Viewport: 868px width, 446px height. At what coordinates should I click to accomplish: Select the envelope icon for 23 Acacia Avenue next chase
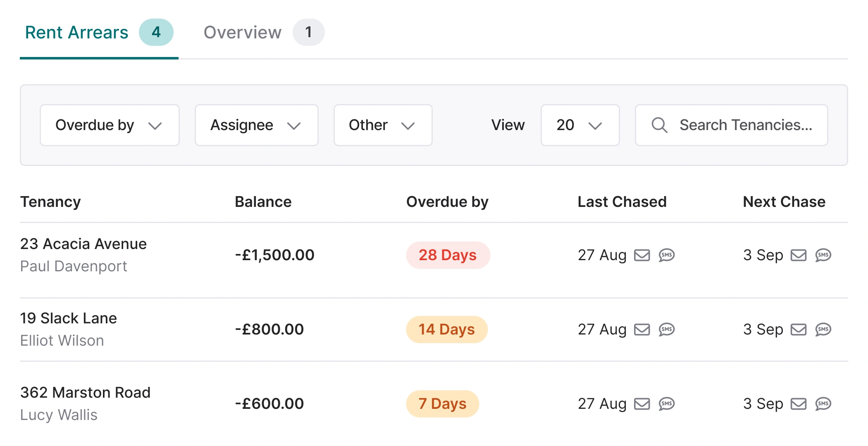point(799,255)
